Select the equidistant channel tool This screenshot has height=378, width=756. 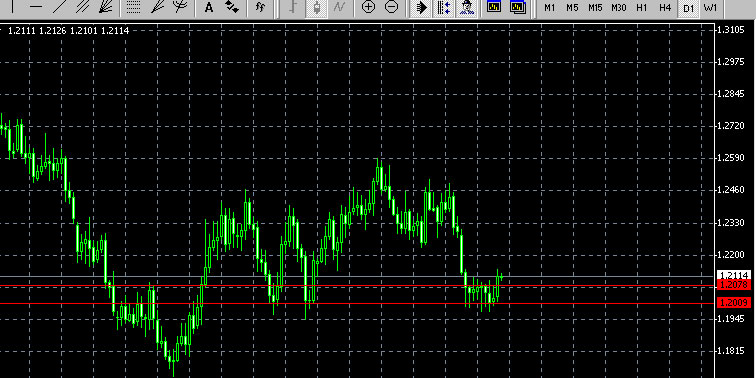pyautogui.click(x=83, y=7)
